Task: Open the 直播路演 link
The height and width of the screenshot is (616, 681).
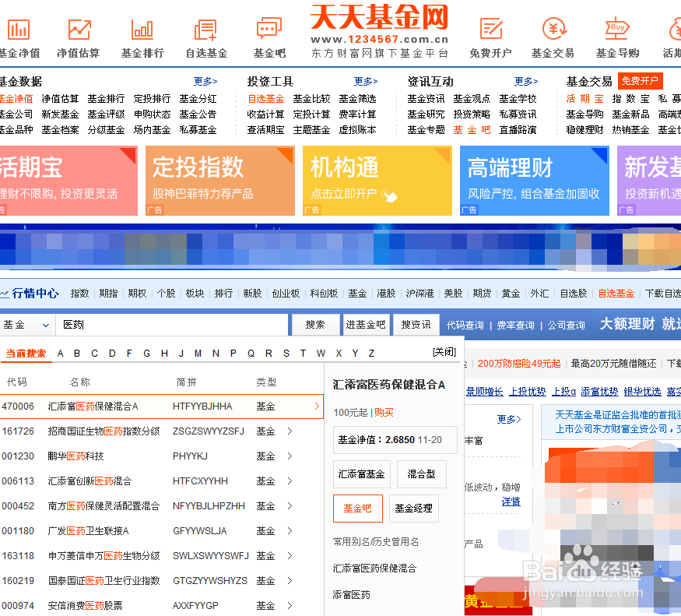Action: pyautogui.click(x=518, y=130)
